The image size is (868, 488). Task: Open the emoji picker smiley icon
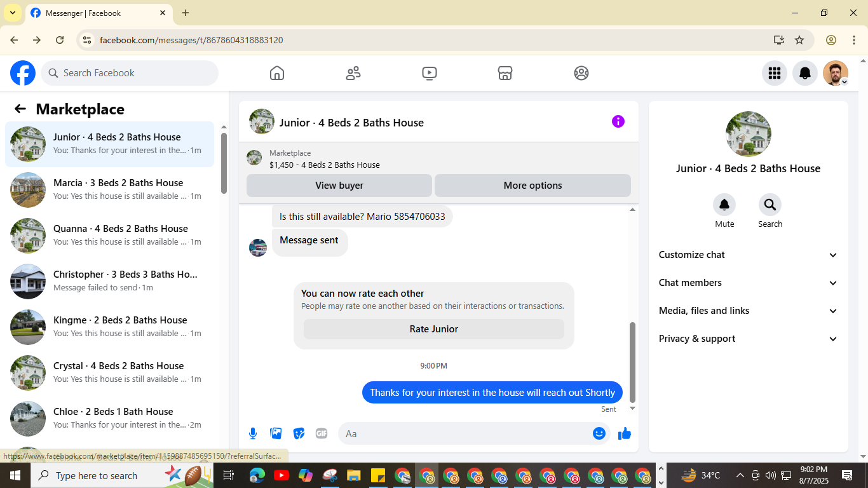pos(599,433)
